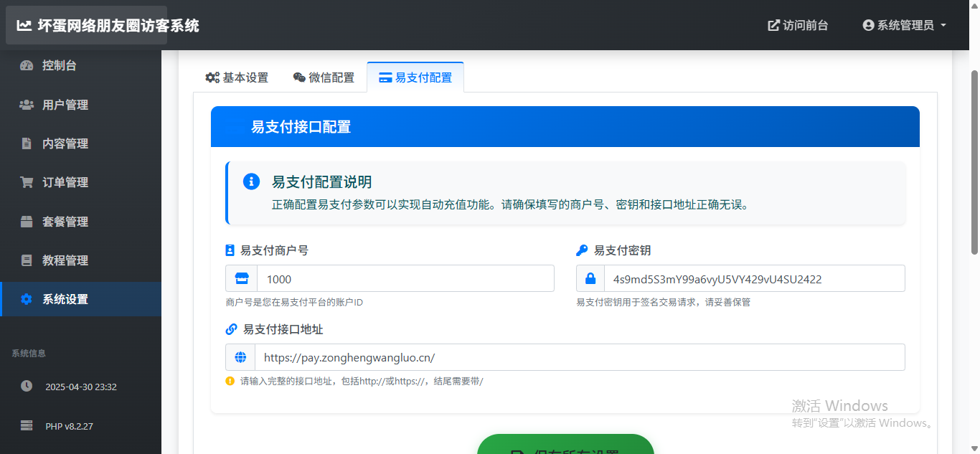980x454 pixels.
Task: Click the green save all settings button
Action: tap(565, 444)
